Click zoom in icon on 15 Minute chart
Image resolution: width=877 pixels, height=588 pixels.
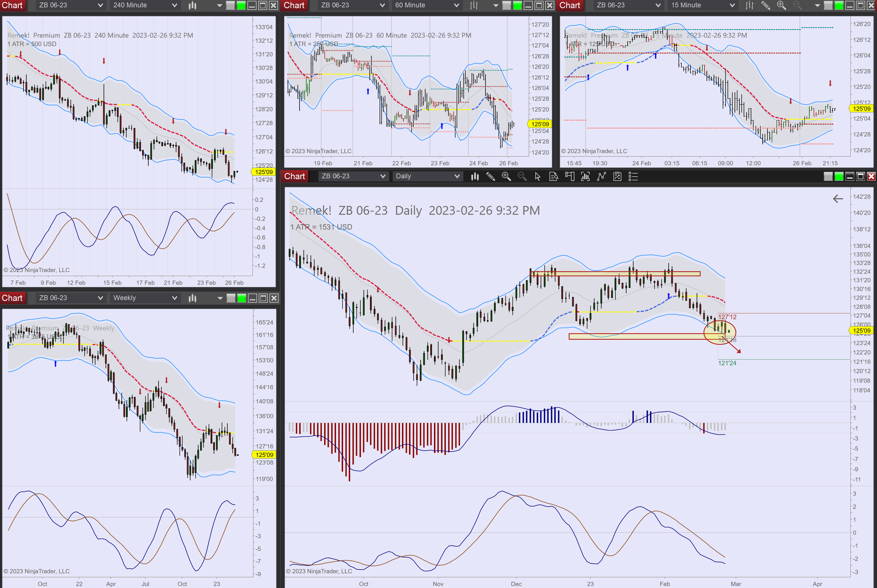(781, 5)
